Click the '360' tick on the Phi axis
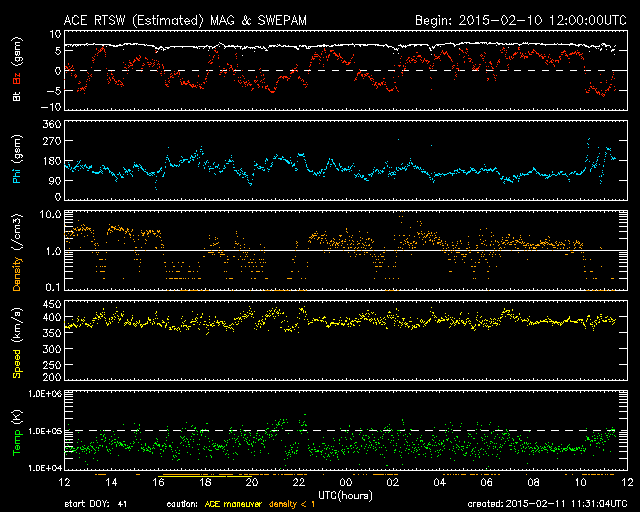Image resolution: width=640 pixels, height=512 pixels. [x=52, y=124]
